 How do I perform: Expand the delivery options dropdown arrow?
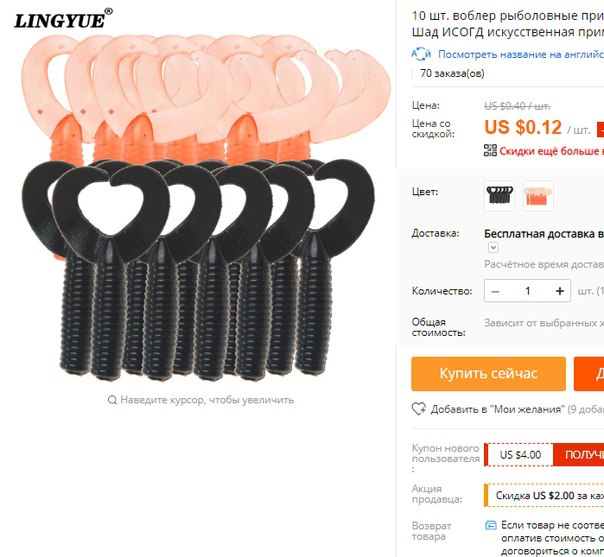(493, 247)
